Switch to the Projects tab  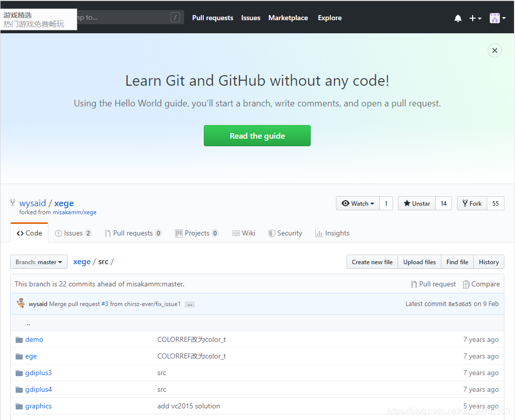(x=197, y=233)
